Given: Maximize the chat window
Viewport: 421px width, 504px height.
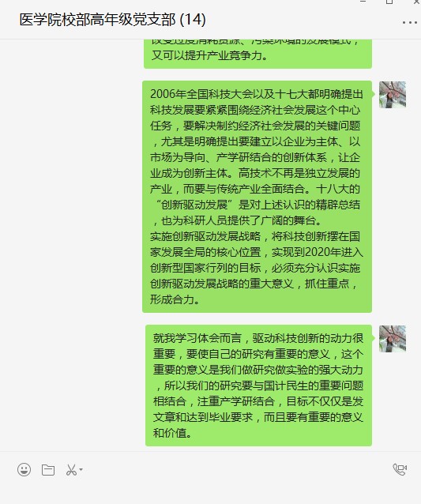Looking at the screenshot, I should 389,2.
